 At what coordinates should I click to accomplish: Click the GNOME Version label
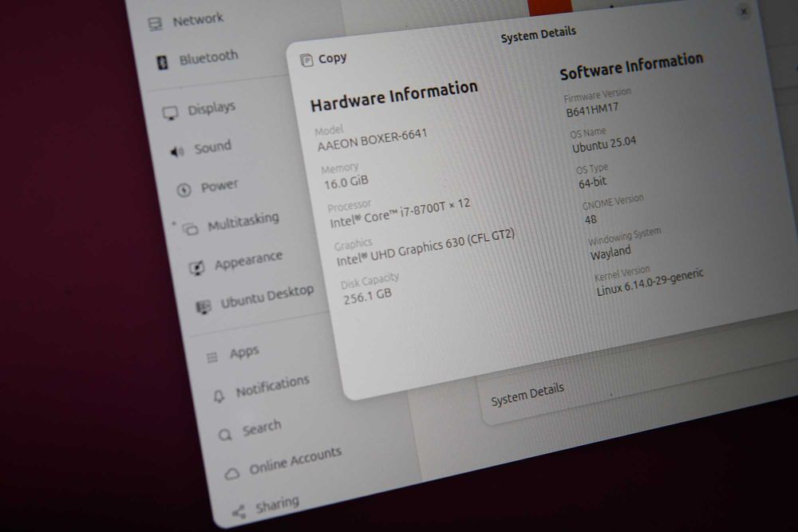click(613, 202)
